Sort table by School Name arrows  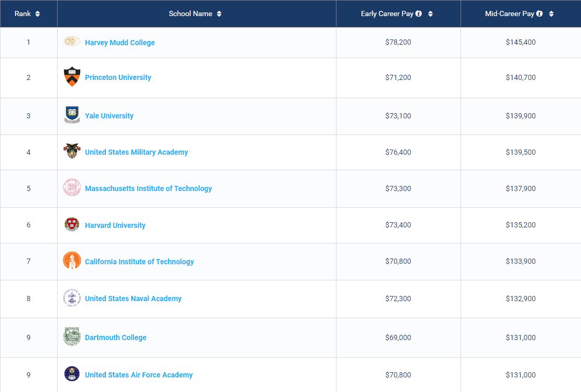(219, 13)
